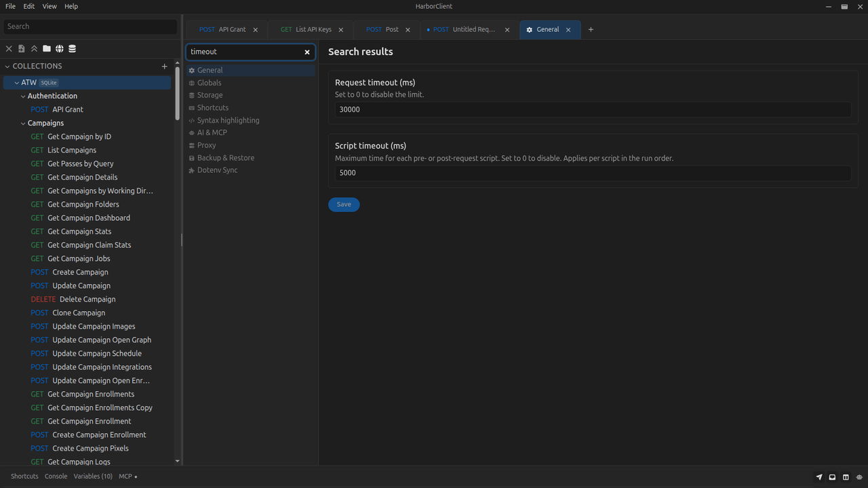Focus the Request timeout input field
Image resolution: width=868 pixels, height=488 pixels.
tap(593, 109)
